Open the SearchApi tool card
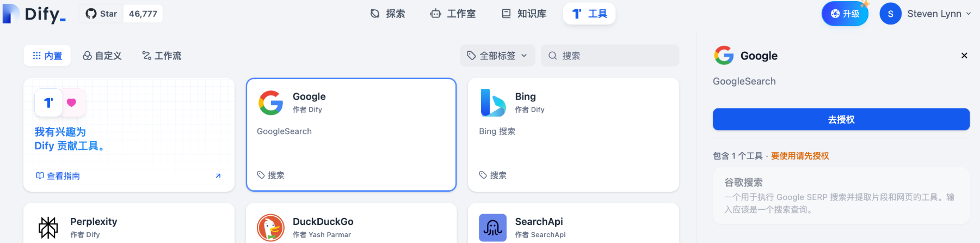 (574, 223)
